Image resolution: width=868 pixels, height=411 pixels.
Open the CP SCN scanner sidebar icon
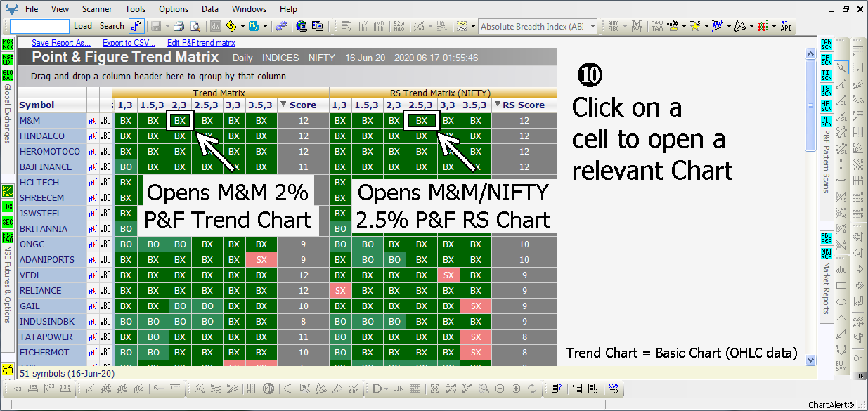[827, 60]
